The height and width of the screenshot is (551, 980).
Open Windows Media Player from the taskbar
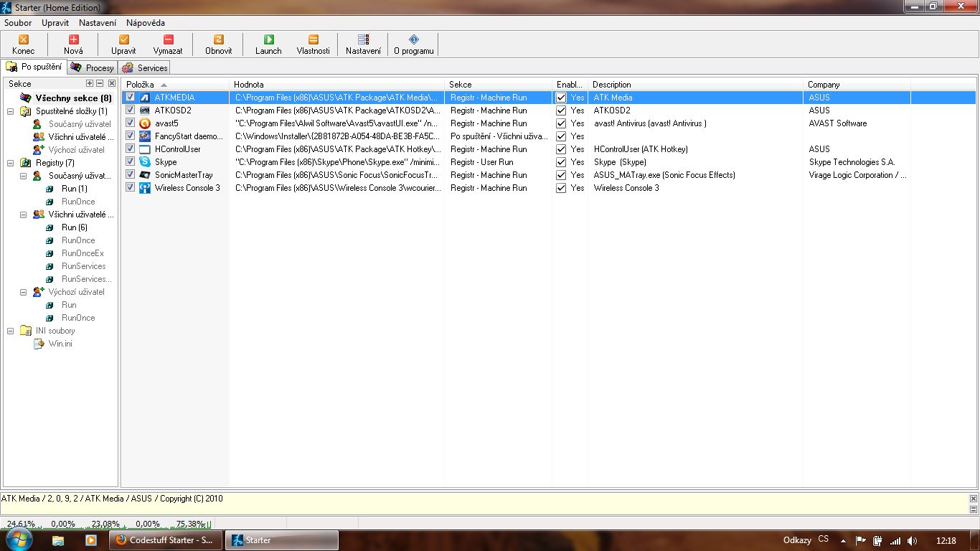91,540
